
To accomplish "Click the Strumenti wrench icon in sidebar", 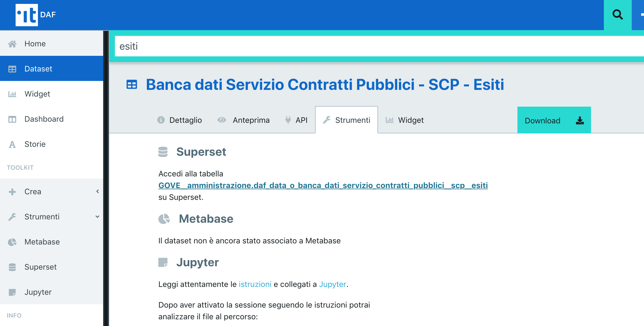I will [12, 217].
